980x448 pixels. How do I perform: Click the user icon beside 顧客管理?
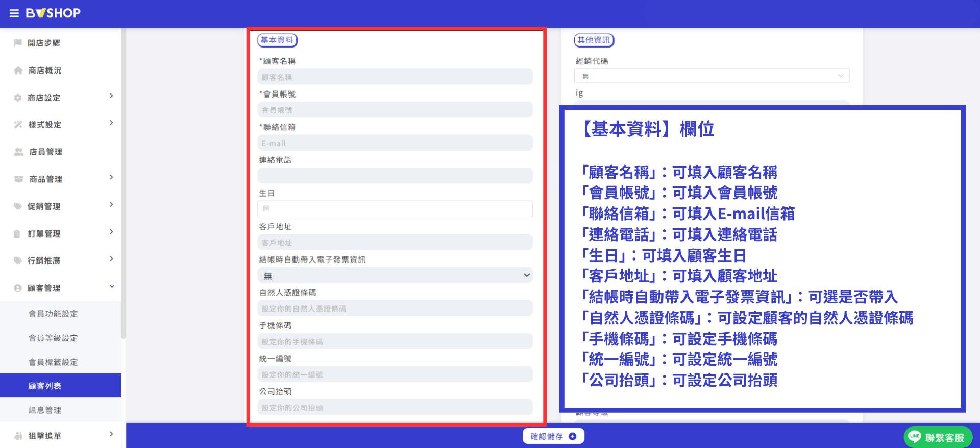coord(18,288)
